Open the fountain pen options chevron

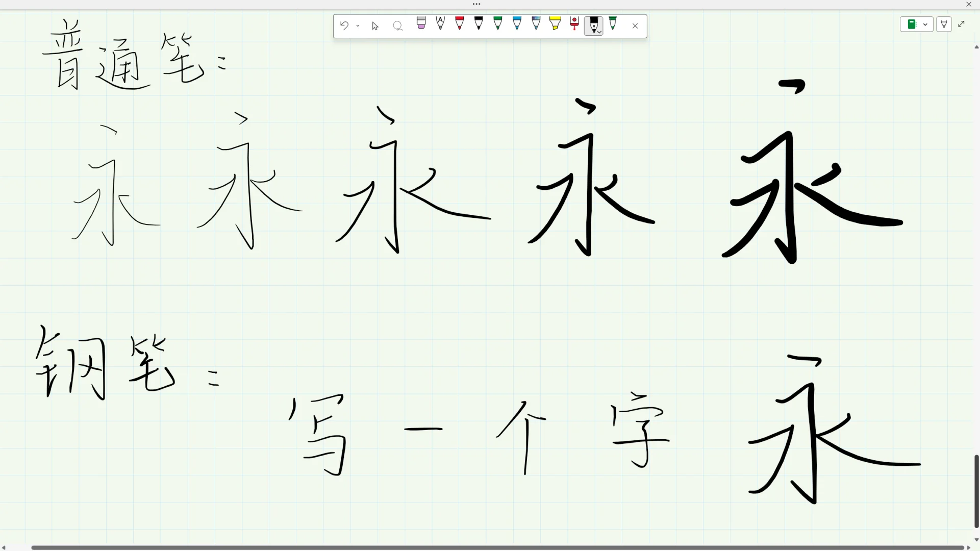tap(600, 32)
